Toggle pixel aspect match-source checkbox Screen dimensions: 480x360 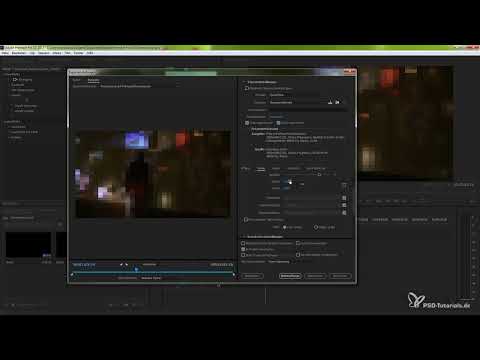pos(344,213)
